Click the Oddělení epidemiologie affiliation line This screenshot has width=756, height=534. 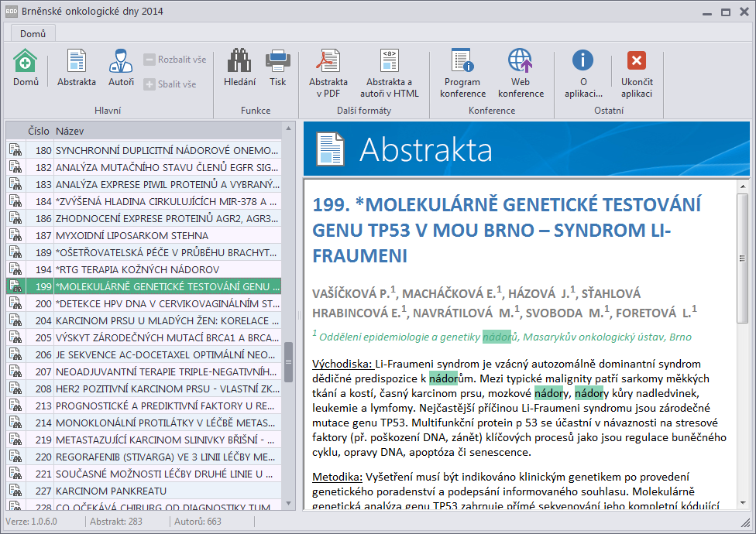(502, 337)
